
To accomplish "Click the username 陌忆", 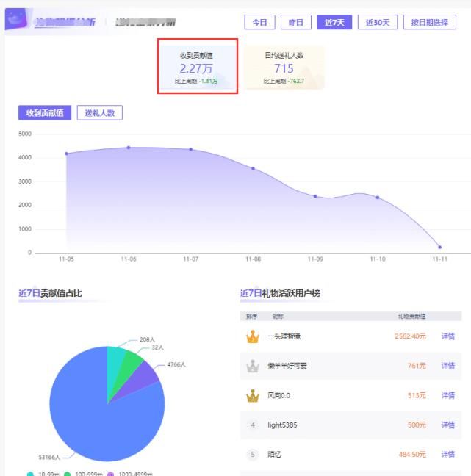I will (274, 455).
